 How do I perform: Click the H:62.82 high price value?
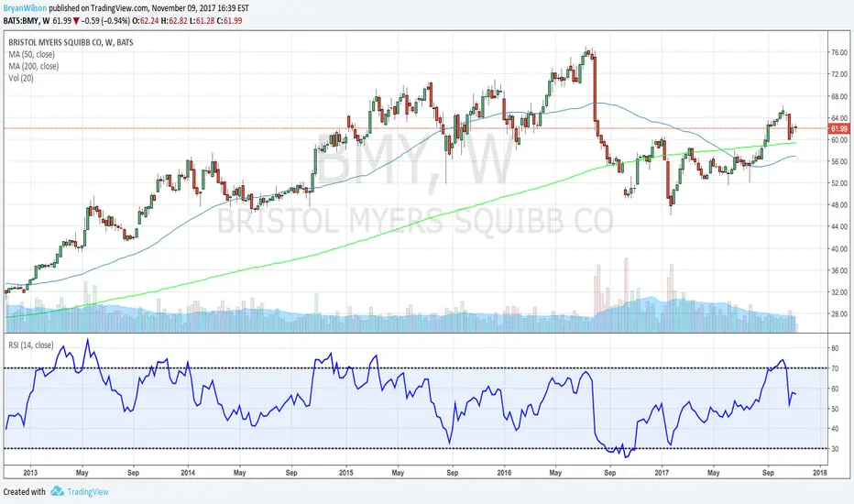point(174,21)
